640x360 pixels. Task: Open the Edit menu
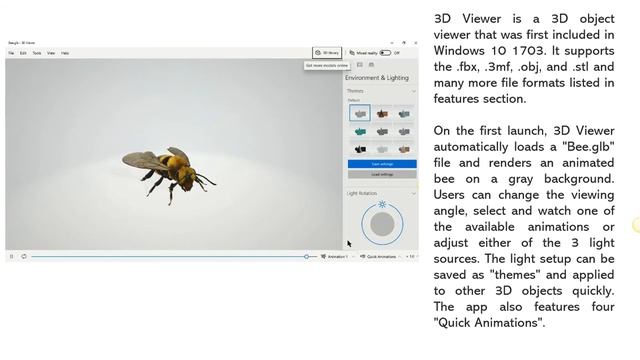pos(23,53)
